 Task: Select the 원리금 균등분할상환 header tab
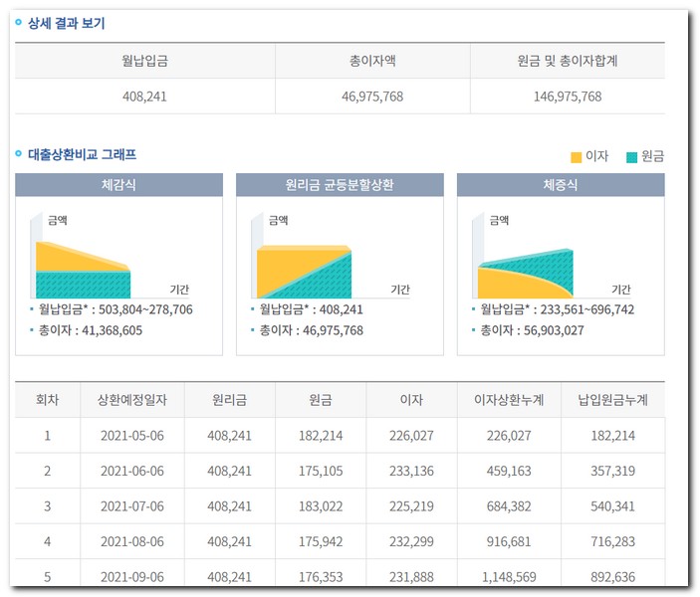tap(340, 185)
